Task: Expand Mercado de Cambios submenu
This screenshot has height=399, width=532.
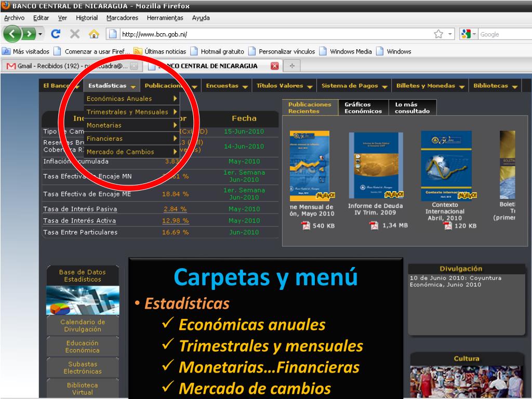Action: click(x=131, y=152)
